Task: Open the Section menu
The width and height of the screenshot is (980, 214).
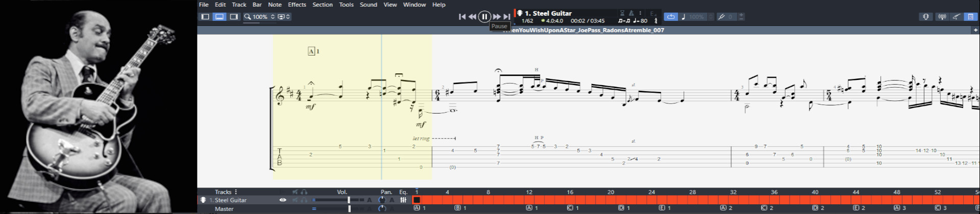Action: point(323,5)
